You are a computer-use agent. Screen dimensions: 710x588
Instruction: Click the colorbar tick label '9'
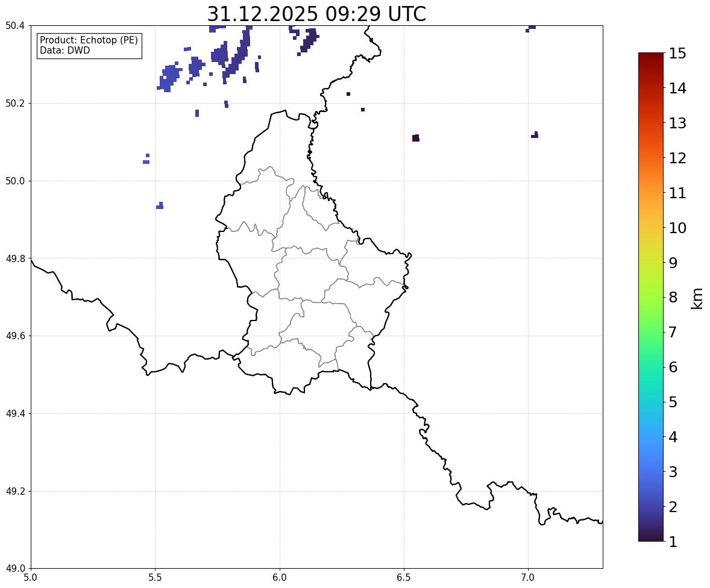click(x=673, y=263)
